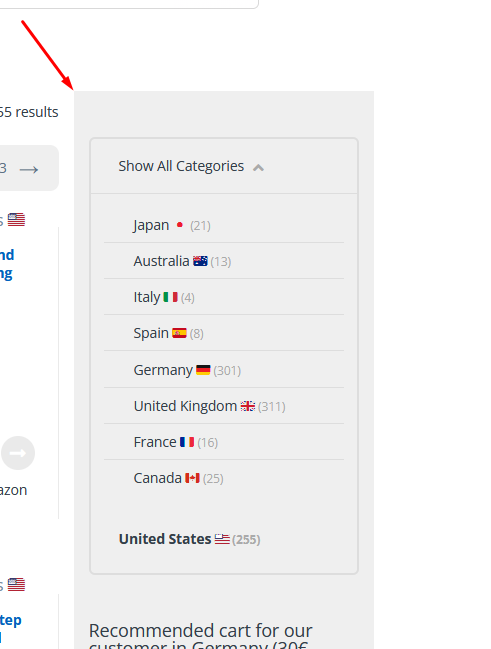Image resolution: width=491 pixels, height=649 pixels.
Task: Choose Italy from country list
Action: click(147, 297)
